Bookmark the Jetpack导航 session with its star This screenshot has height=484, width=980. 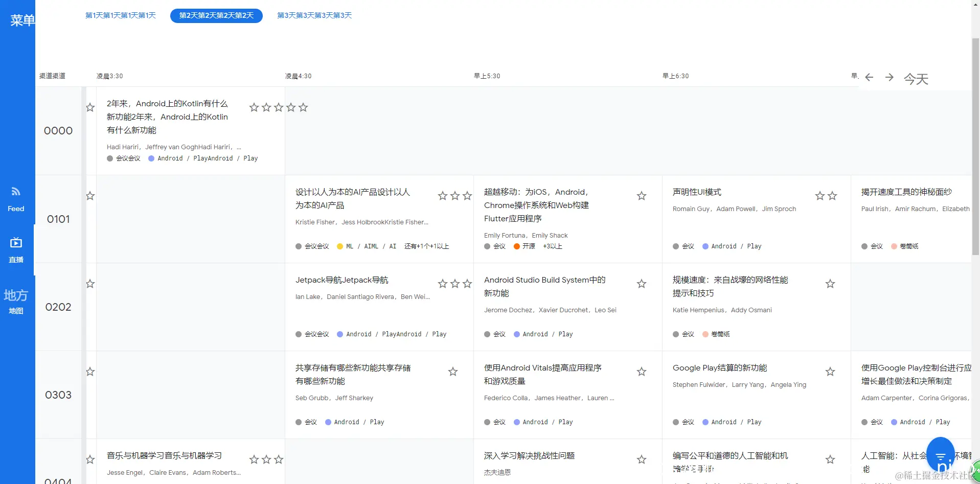pyautogui.click(x=442, y=284)
